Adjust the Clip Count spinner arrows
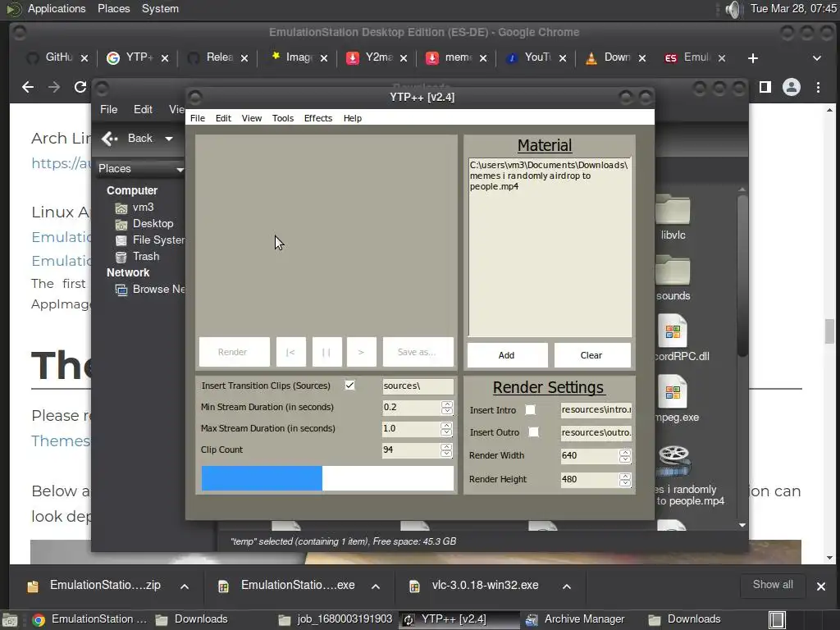 pos(446,450)
